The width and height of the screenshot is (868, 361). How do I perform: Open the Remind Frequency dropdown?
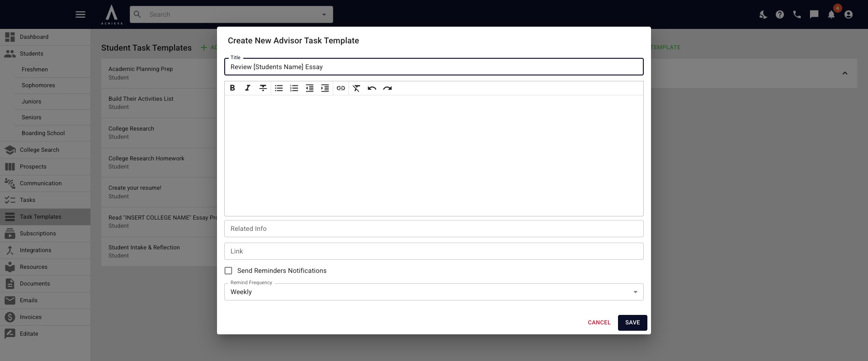tap(434, 292)
